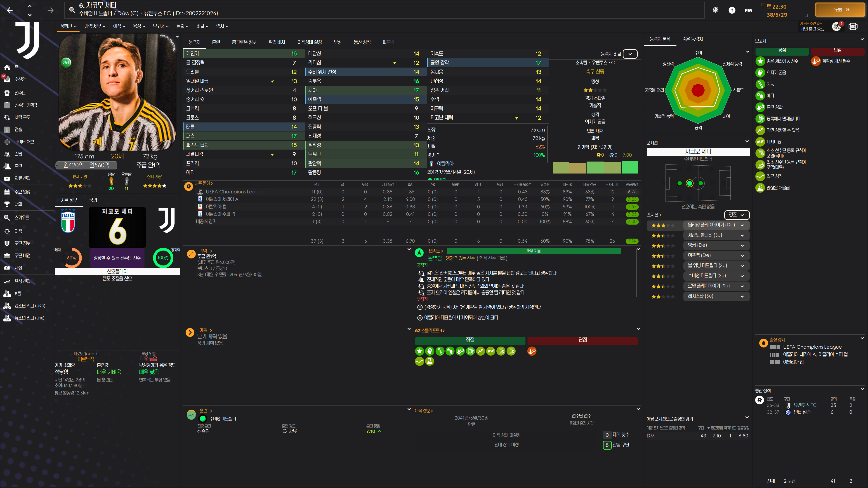Toggle the green 관심 badge on player photo
Image resolution: width=868 pixels, height=488 pixels.
click(66, 62)
